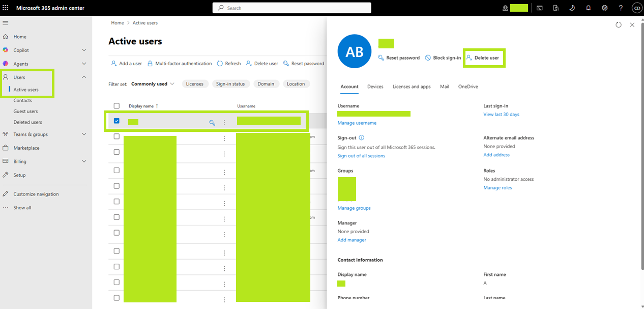Click Block sign-in in details panel

(x=443, y=58)
